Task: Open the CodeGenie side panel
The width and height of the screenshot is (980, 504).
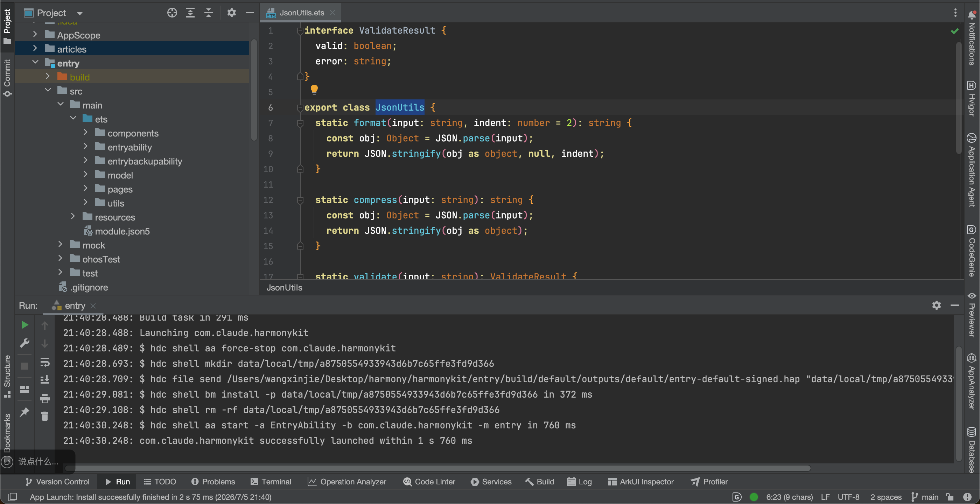Action: 972,250
